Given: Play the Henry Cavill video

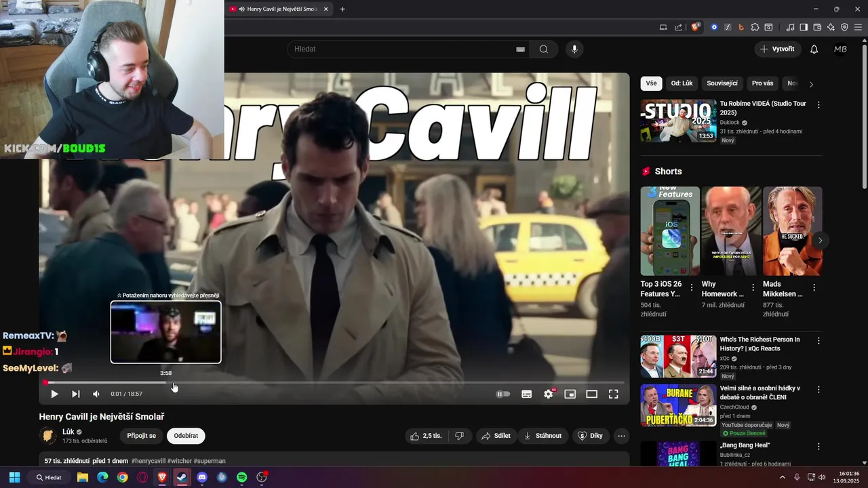Looking at the screenshot, I should 54,394.
